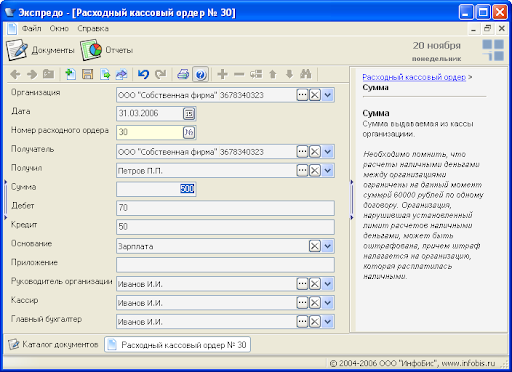Follow the Расходный кассовый ордер help link

[414, 77]
